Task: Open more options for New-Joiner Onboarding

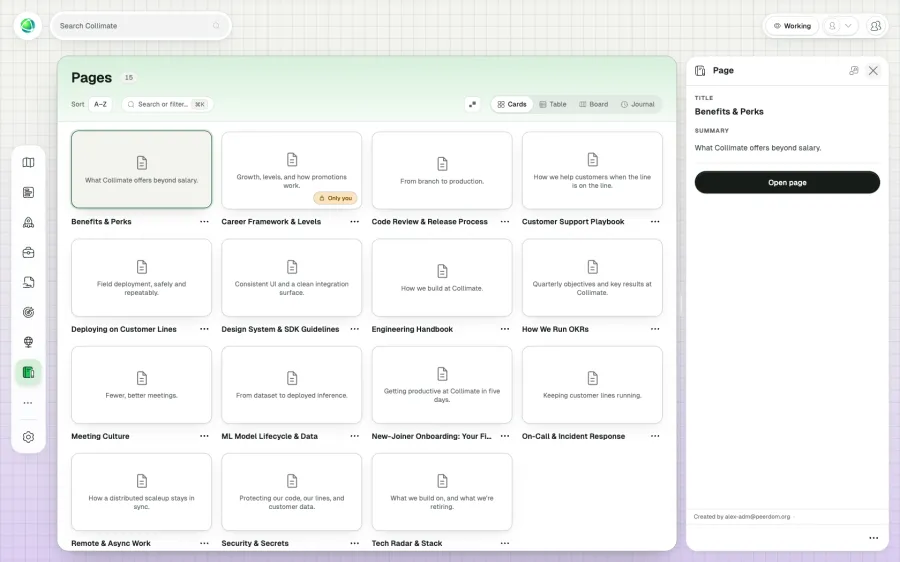Action: pos(505,436)
